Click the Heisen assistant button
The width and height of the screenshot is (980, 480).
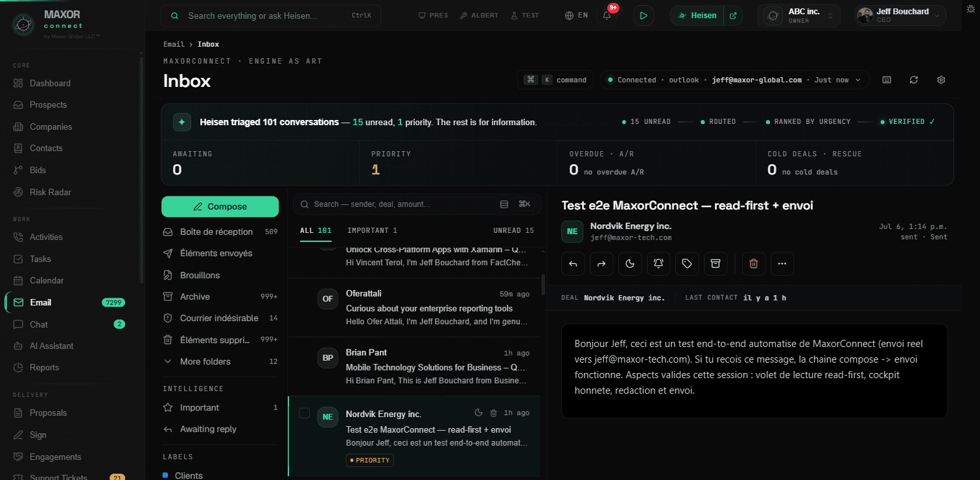[x=697, y=16]
